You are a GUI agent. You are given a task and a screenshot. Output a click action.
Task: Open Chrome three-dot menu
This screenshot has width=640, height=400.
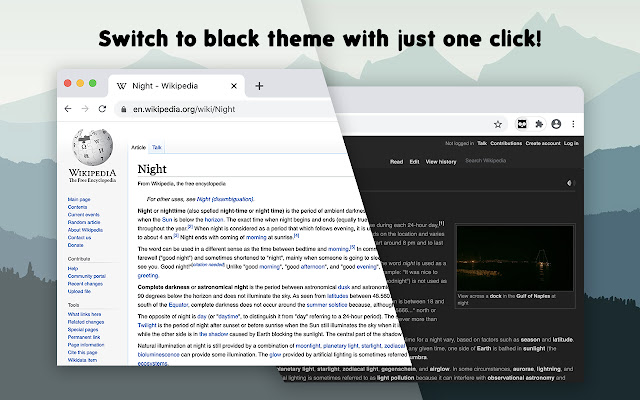(571, 124)
